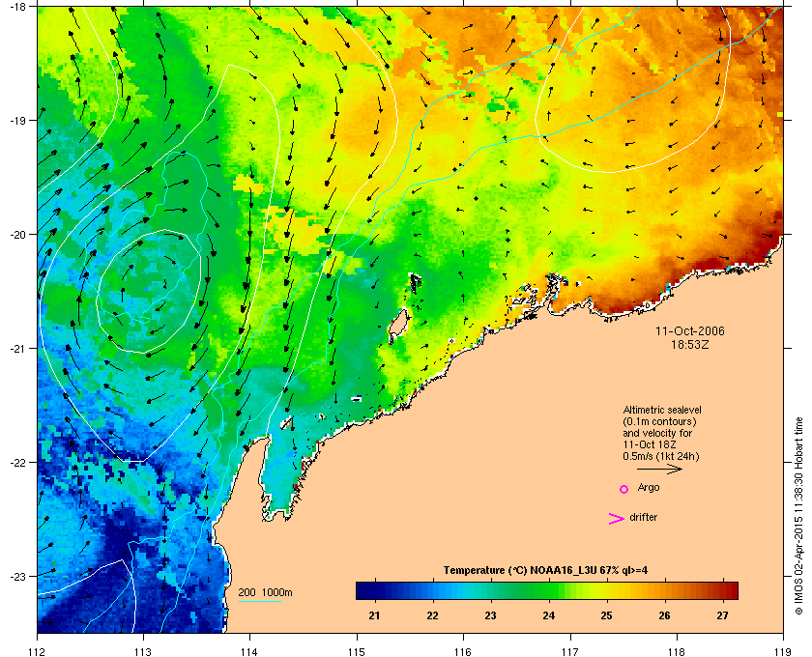Click longitude axis label 113
This screenshot has width=812, height=657.
pyautogui.click(x=143, y=652)
